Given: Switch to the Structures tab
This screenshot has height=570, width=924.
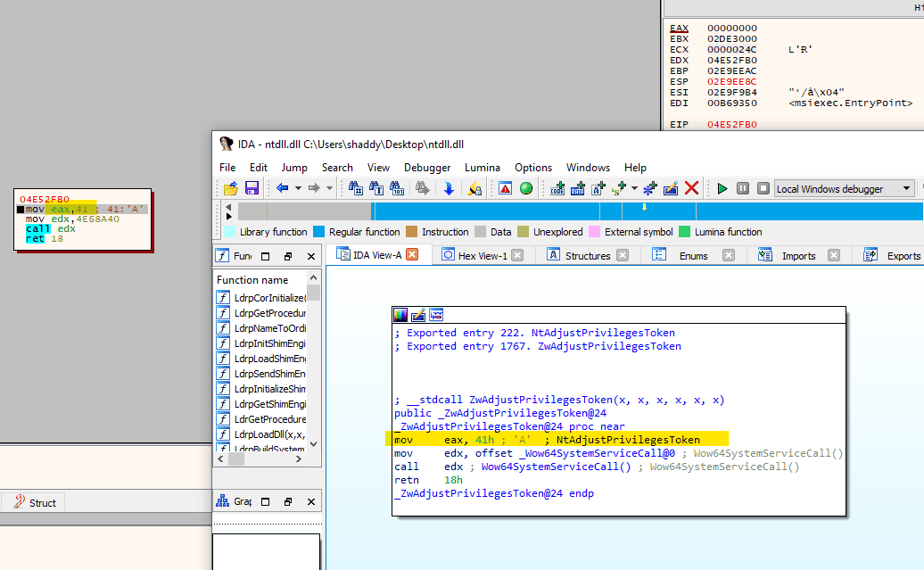Looking at the screenshot, I should point(587,256).
